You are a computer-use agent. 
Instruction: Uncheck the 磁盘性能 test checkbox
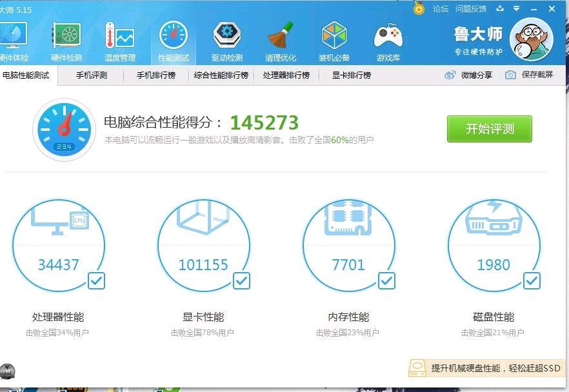tap(532, 280)
